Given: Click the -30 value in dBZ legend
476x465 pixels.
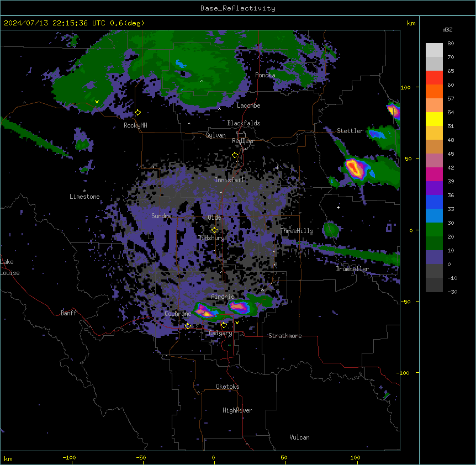Looking at the screenshot, I should click(x=452, y=292).
